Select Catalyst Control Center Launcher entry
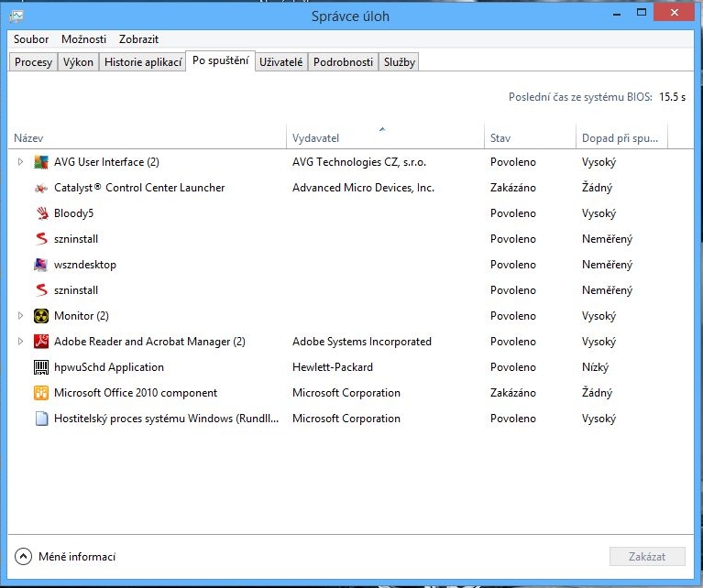This screenshot has height=588, width=703. (x=139, y=188)
